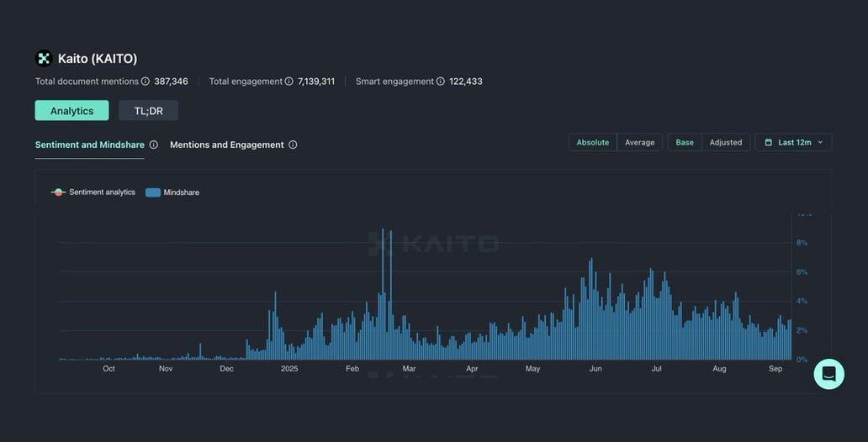Image resolution: width=868 pixels, height=442 pixels.
Task: Show info tooltip for Sentiment and Mindshare
Action: coord(154,145)
